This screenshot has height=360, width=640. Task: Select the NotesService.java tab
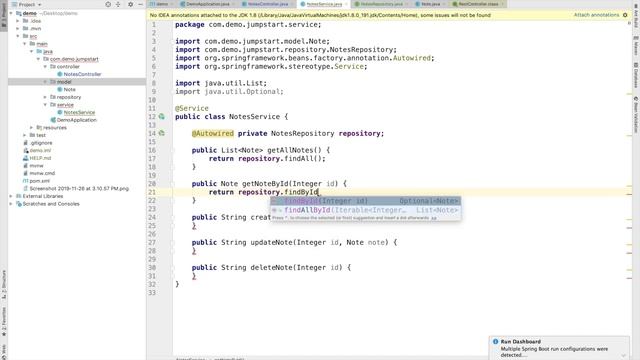[x=324, y=4]
